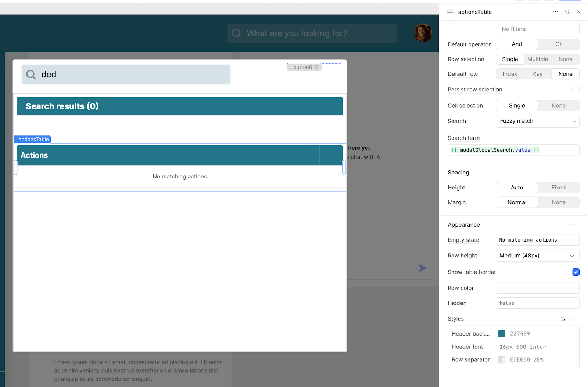This screenshot has width=588, height=387.
Task: Open the Appearance section options ellipsis
Action: (x=574, y=225)
